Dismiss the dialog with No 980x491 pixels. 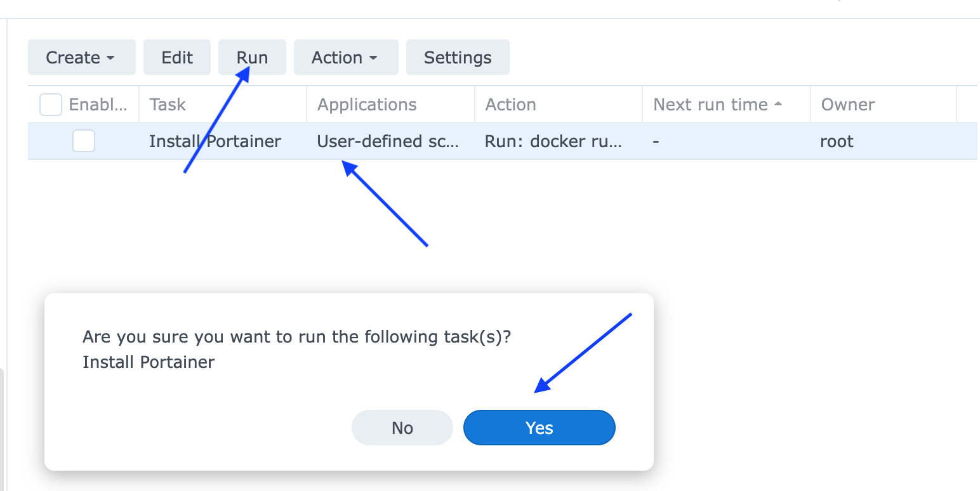(402, 428)
